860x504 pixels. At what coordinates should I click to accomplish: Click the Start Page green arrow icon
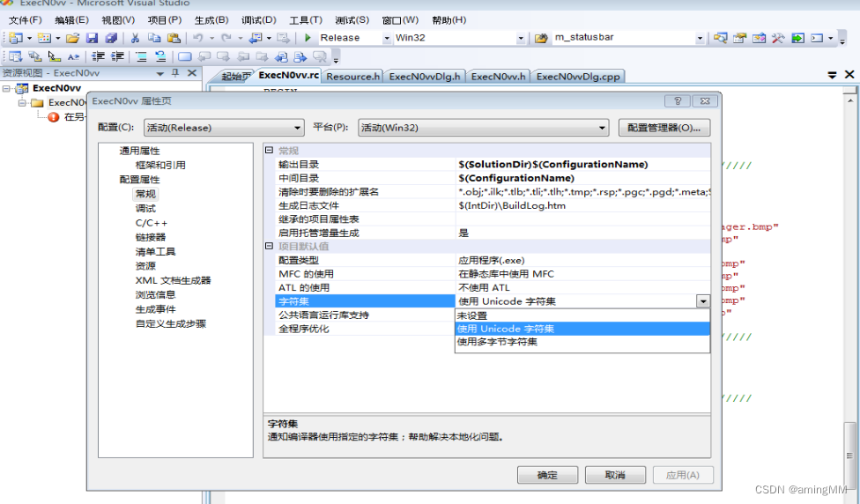798,38
